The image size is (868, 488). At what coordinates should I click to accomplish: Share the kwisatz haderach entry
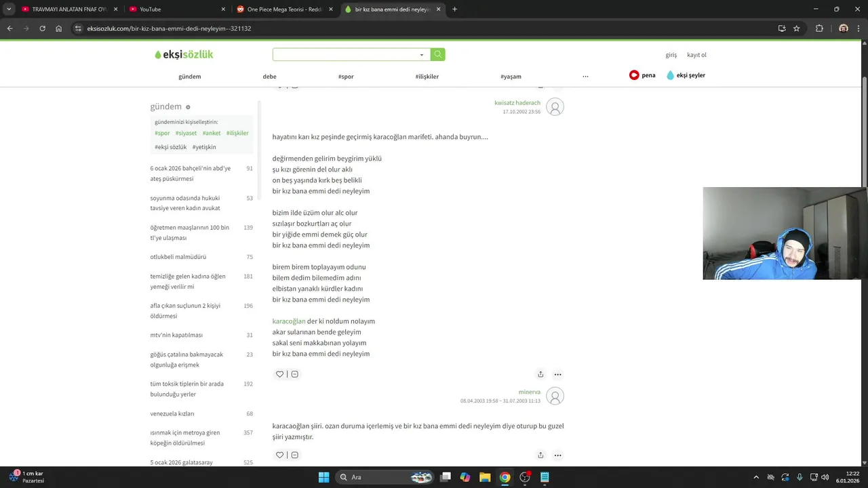(540, 374)
